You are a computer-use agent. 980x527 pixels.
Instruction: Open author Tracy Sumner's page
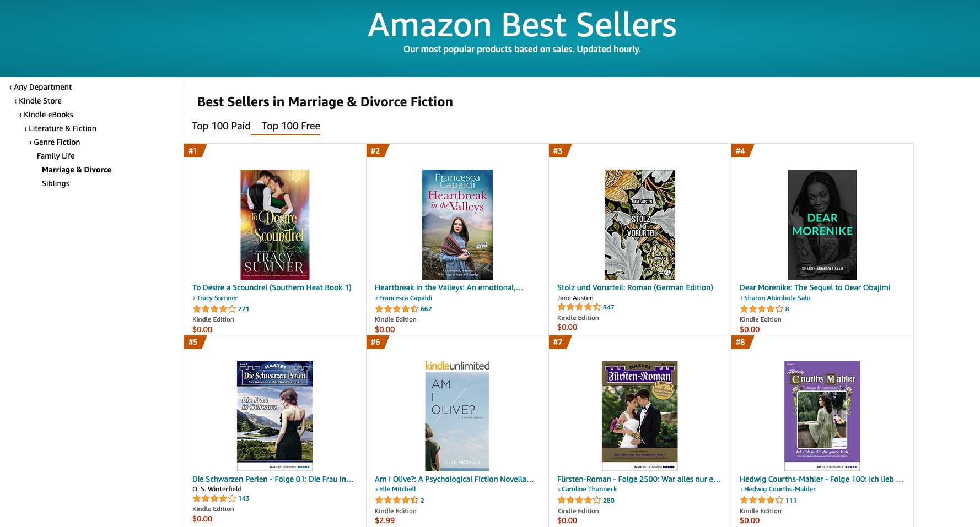click(x=217, y=298)
